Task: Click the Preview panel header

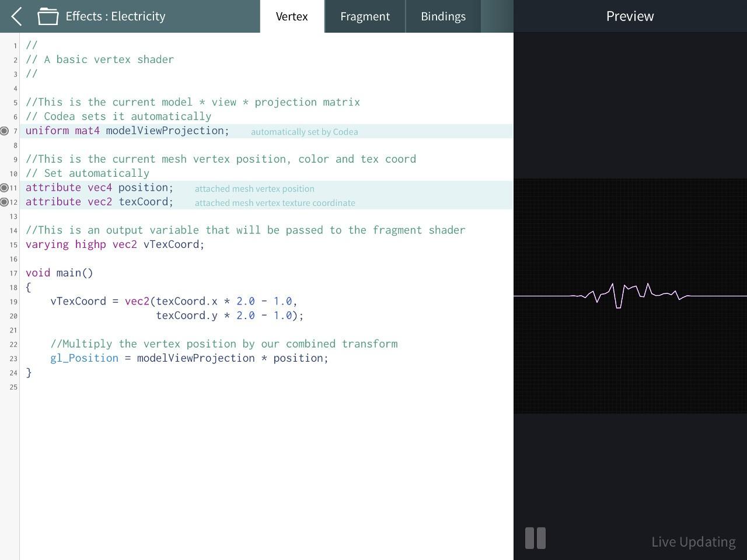Action: (x=630, y=16)
